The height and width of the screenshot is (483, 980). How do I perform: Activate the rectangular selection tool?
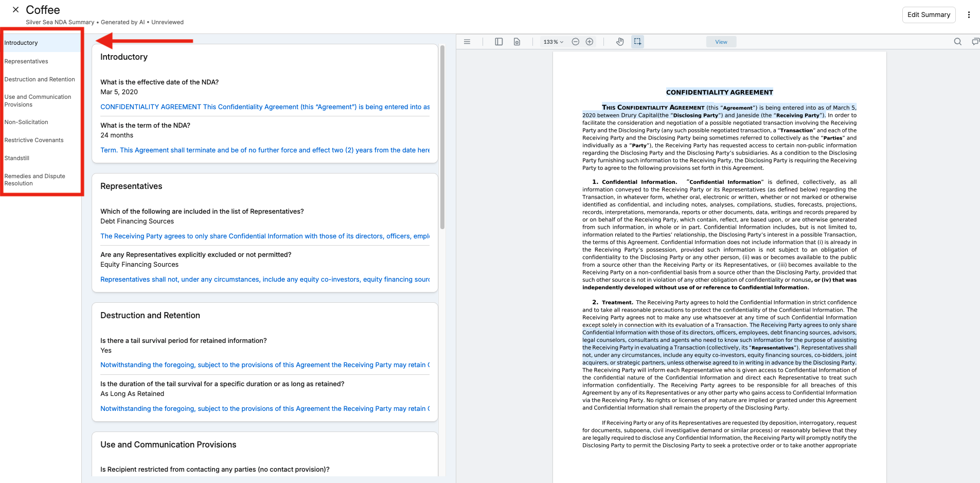click(637, 42)
